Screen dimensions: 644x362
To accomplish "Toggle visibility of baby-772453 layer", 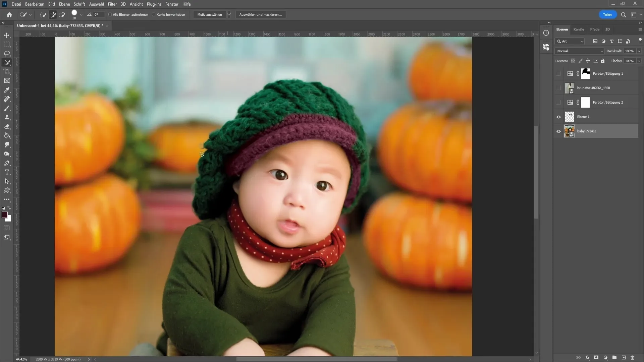I will pos(559,131).
